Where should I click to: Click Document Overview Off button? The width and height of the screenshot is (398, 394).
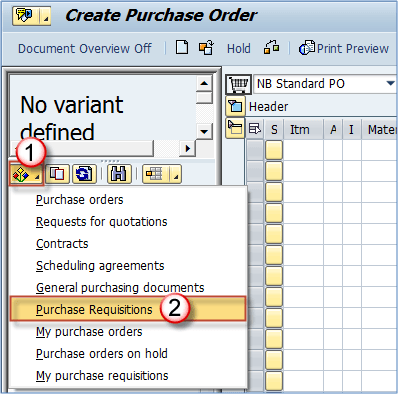click(x=85, y=49)
